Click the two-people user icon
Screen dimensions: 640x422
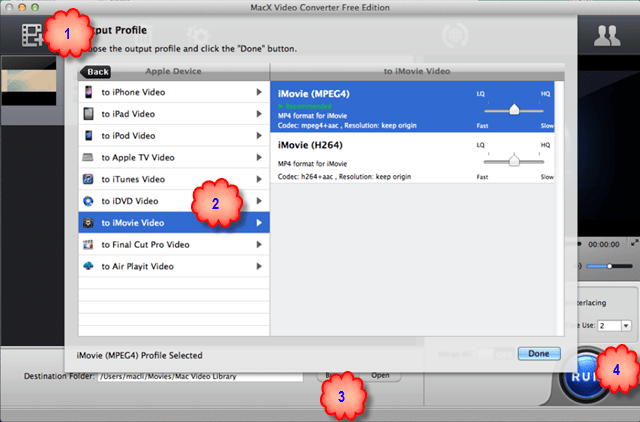(607, 36)
